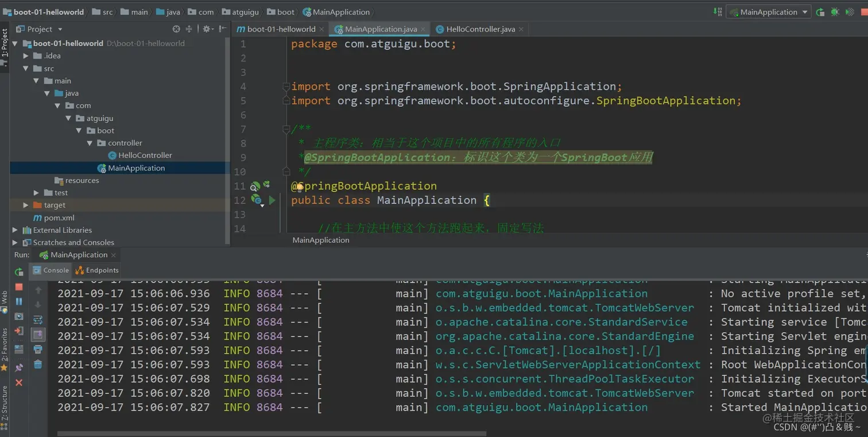Screen dimensions: 868x437
Task: Expand the .idea folder
Action: click(x=25, y=56)
